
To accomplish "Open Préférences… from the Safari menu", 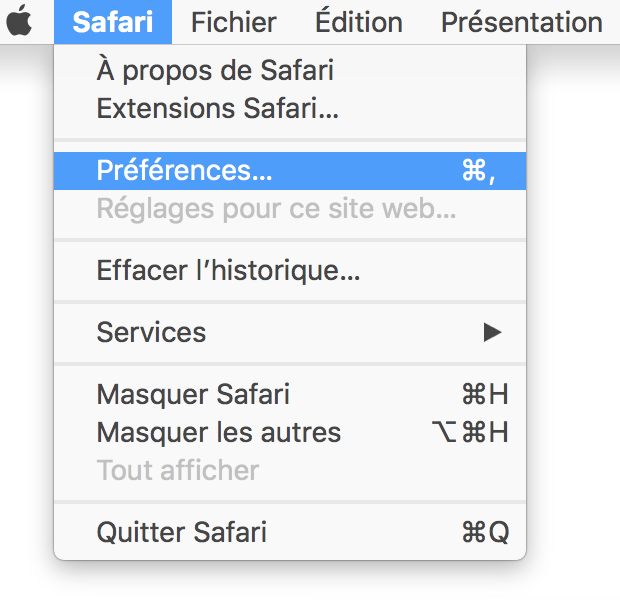I will (184, 171).
